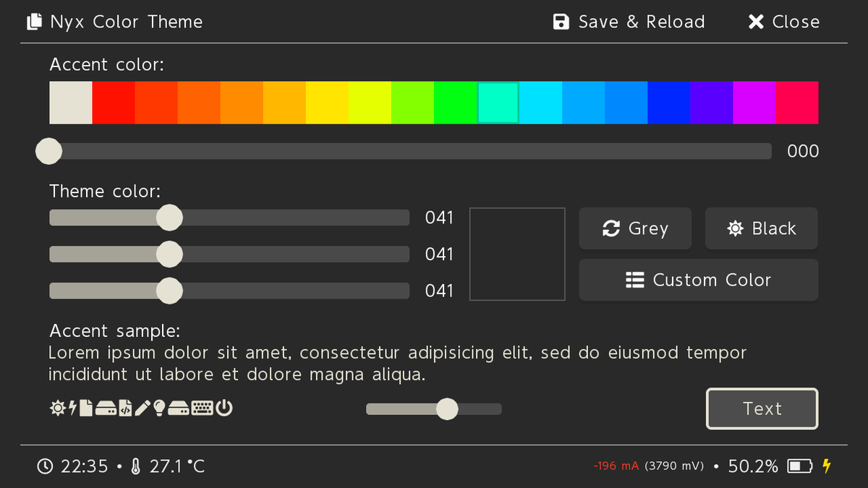The height and width of the screenshot is (488, 868).
Task: Click the dark theme color preview box
Action: (x=517, y=254)
